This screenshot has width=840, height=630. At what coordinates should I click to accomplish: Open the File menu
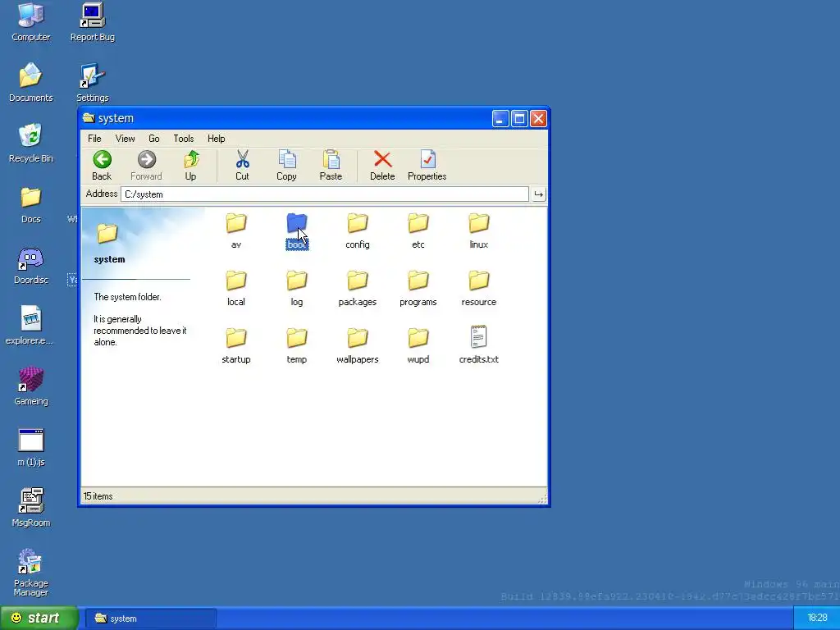tap(94, 138)
